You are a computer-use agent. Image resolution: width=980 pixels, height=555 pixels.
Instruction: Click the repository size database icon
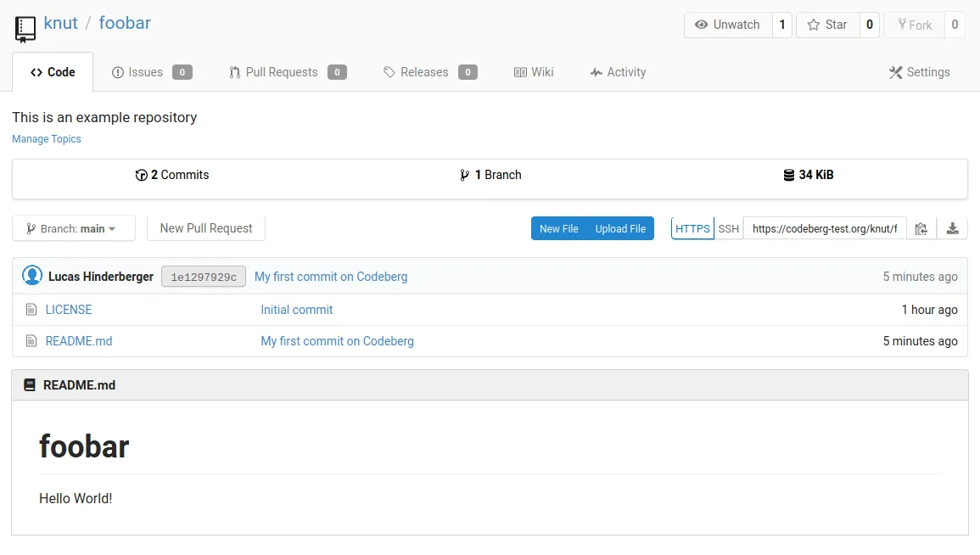click(788, 175)
